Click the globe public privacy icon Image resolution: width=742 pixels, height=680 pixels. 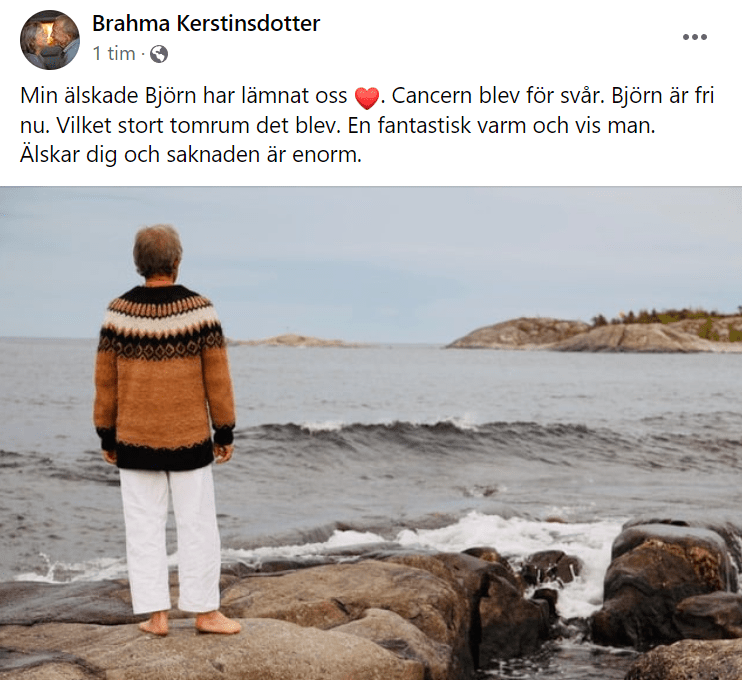[159, 54]
